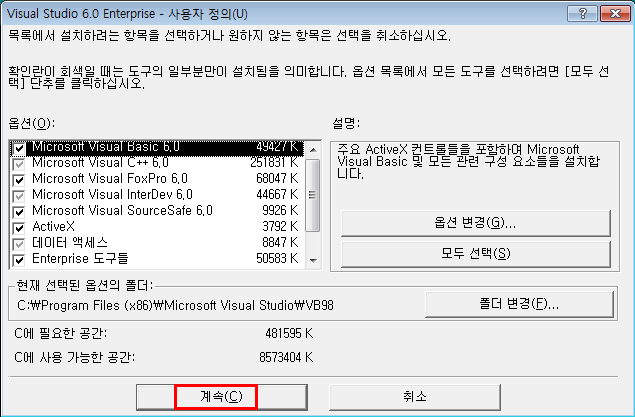Click the 50583 K size value
635x417 pixels.
click(x=277, y=259)
